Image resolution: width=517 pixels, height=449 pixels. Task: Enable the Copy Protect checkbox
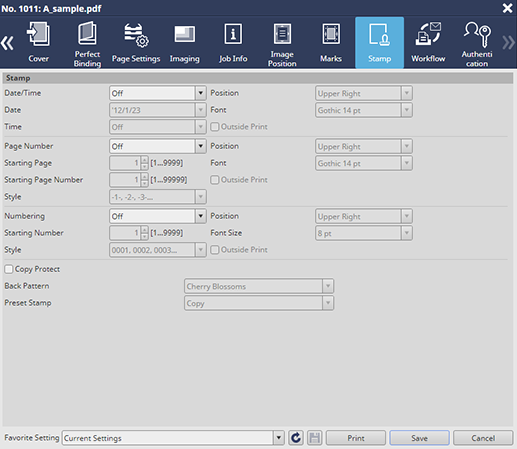pos(9,269)
